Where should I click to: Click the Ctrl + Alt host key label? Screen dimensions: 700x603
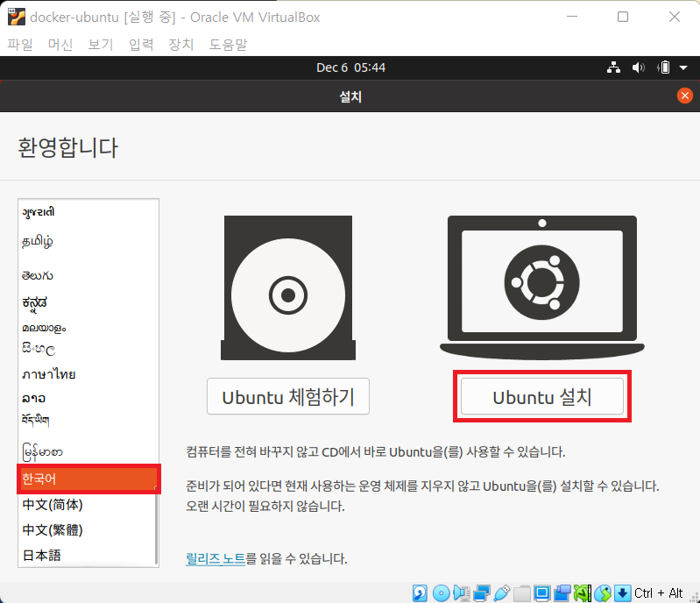pos(659,593)
